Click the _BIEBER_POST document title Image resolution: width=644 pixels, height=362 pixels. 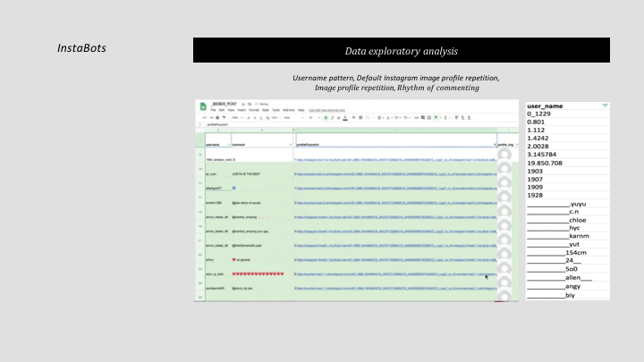click(225, 104)
